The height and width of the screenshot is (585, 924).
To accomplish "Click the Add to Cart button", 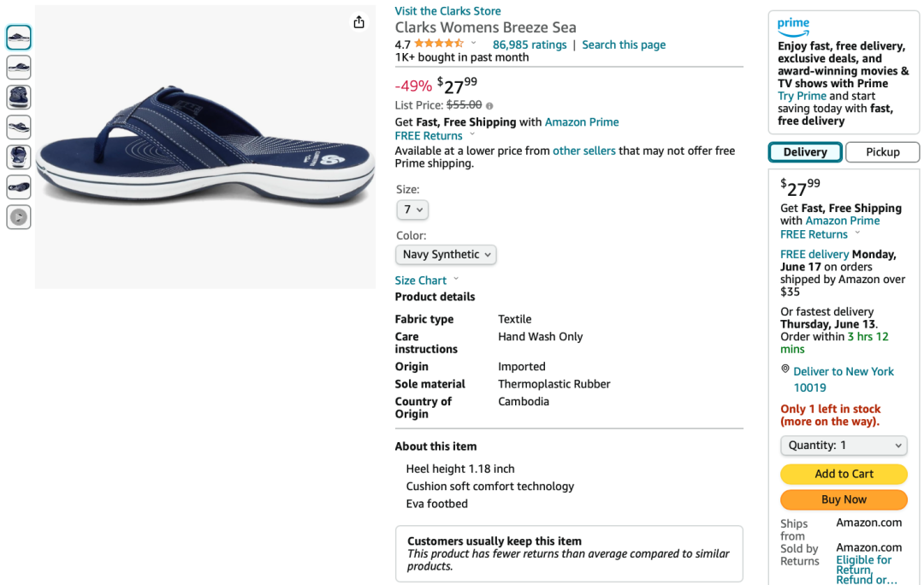I will [844, 474].
